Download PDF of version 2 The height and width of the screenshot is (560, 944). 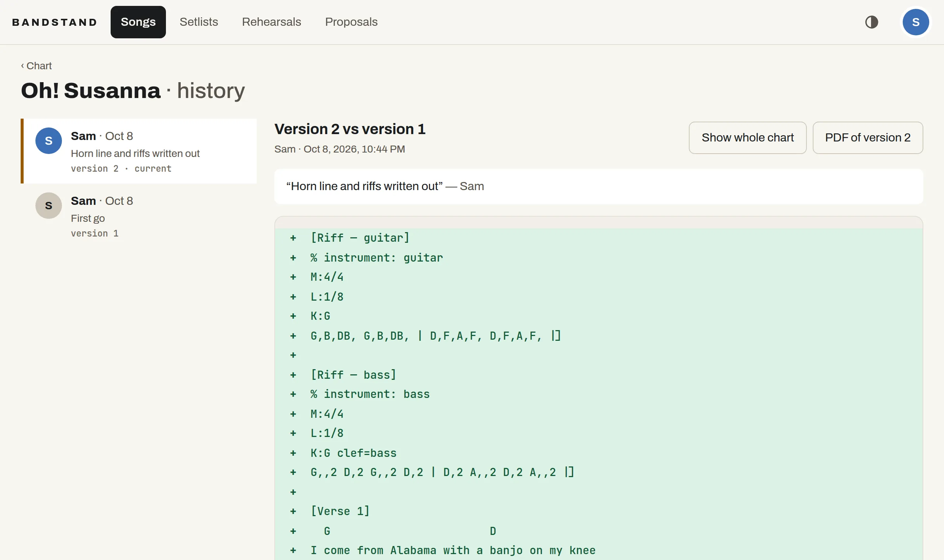(x=867, y=138)
